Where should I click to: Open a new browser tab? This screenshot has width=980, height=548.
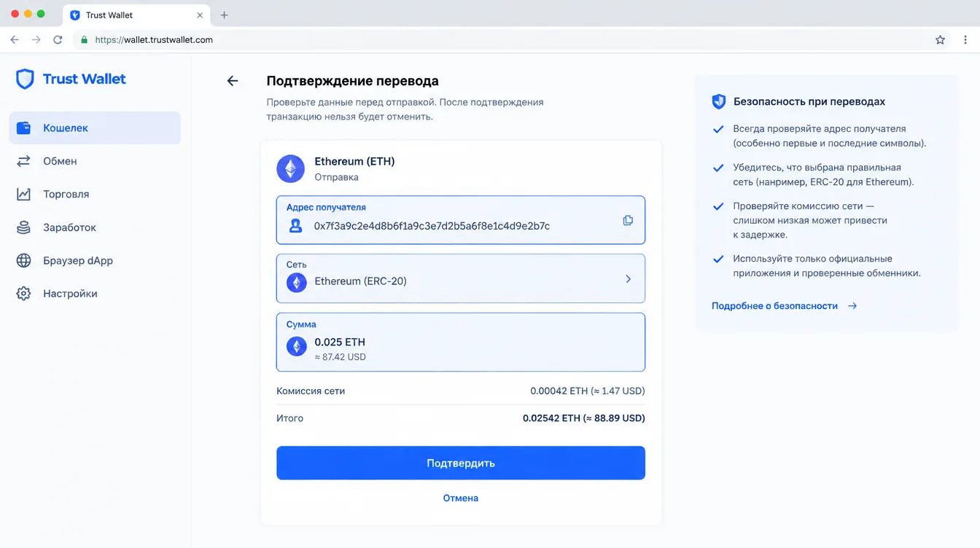click(224, 15)
